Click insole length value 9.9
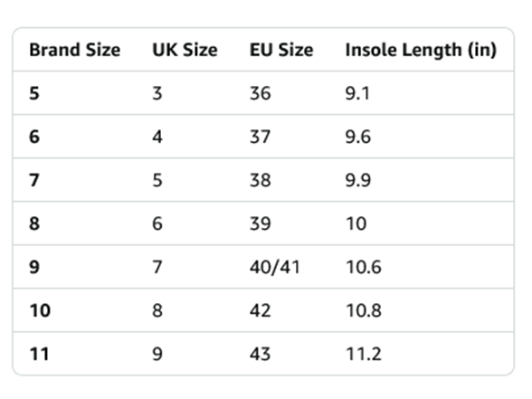 pyautogui.click(x=358, y=180)
